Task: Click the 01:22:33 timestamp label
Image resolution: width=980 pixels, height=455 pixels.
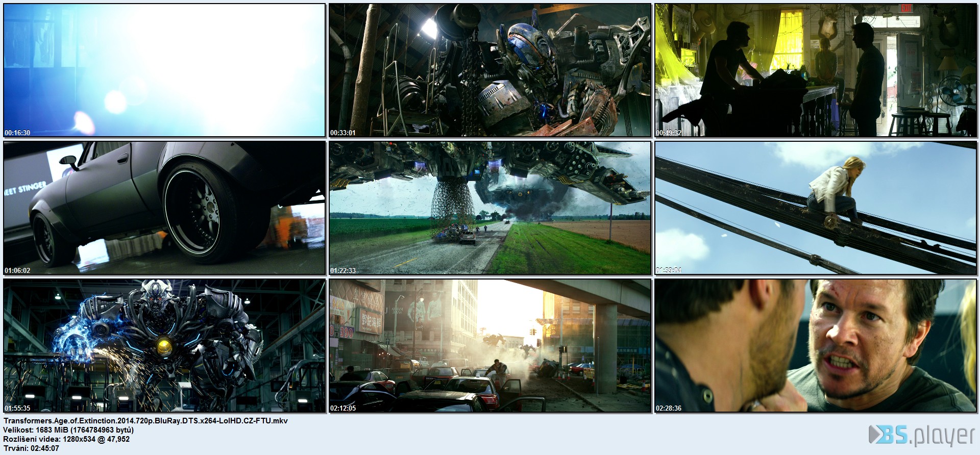Action: pyautogui.click(x=343, y=270)
